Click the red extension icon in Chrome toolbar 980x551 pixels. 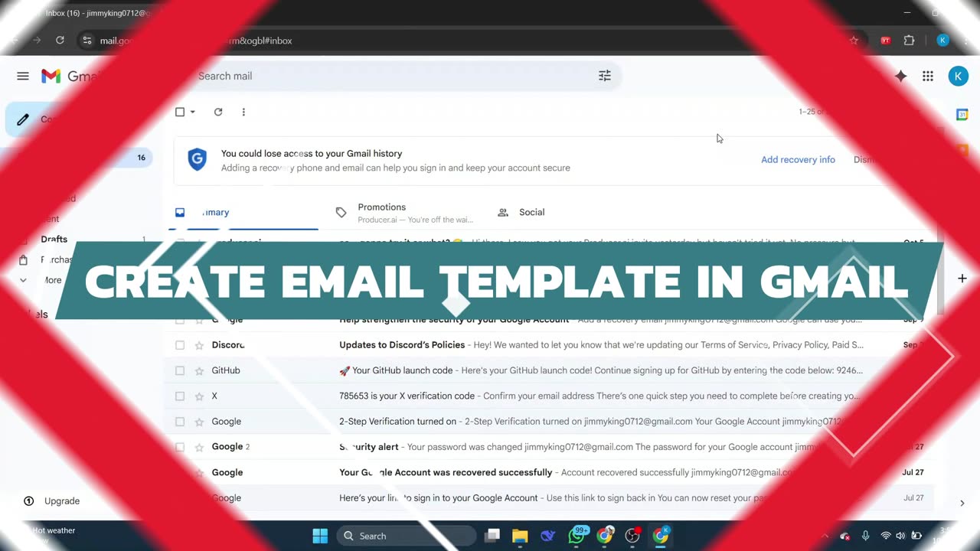pyautogui.click(x=886, y=41)
